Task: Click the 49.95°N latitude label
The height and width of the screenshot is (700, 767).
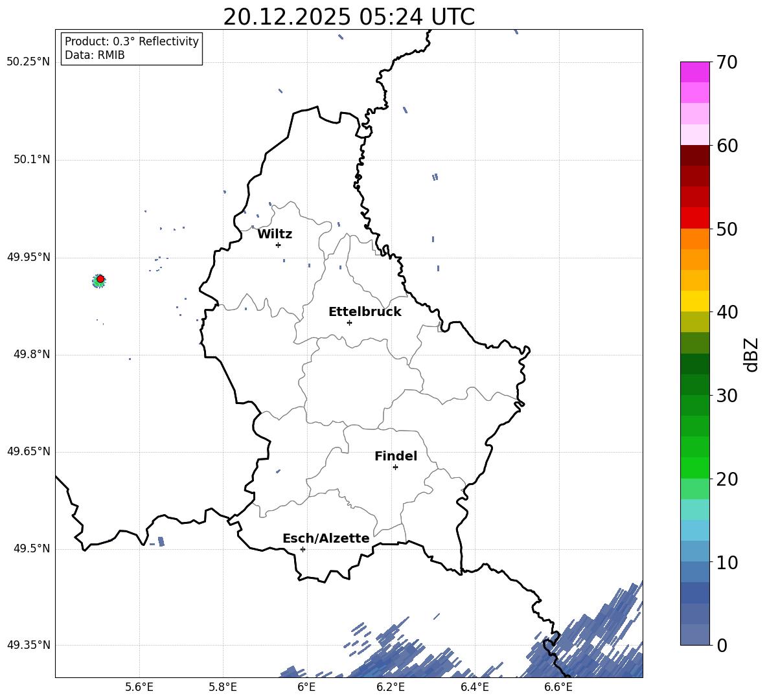Action: [x=29, y=257]
